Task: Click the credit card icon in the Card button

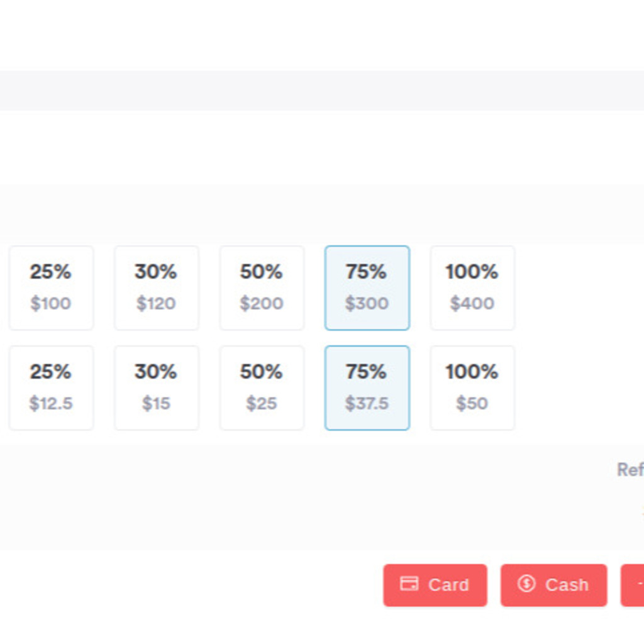Action: (409, 584)
